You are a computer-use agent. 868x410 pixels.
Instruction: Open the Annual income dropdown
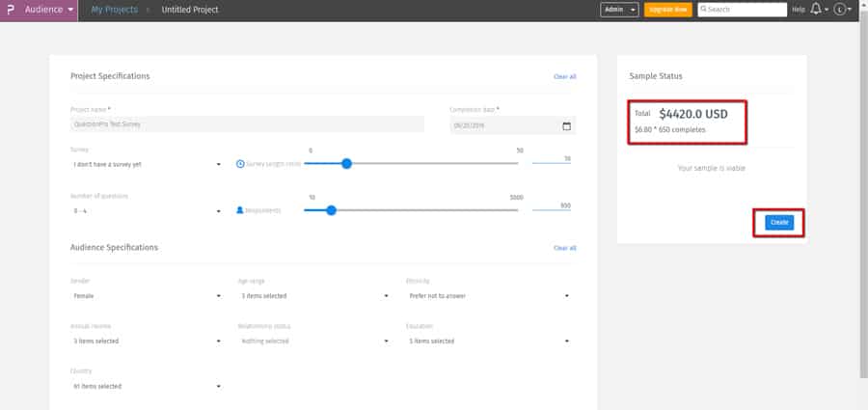click(147, 342)
